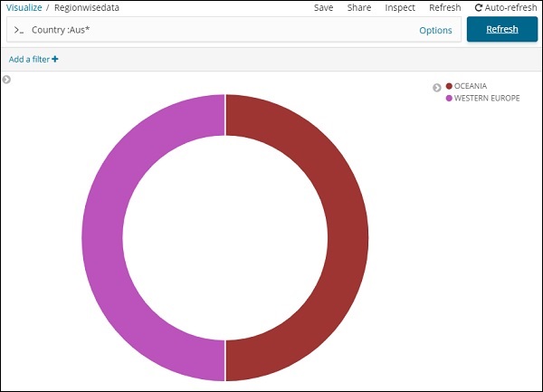Go to the Visualize breadcrumb
Viewport: 543px width, 392px height.
click(24, 7)
